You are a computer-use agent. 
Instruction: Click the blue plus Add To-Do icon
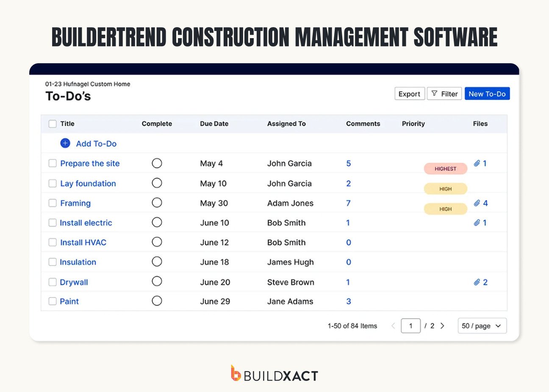pyautogui.click(x=65, y=143)
